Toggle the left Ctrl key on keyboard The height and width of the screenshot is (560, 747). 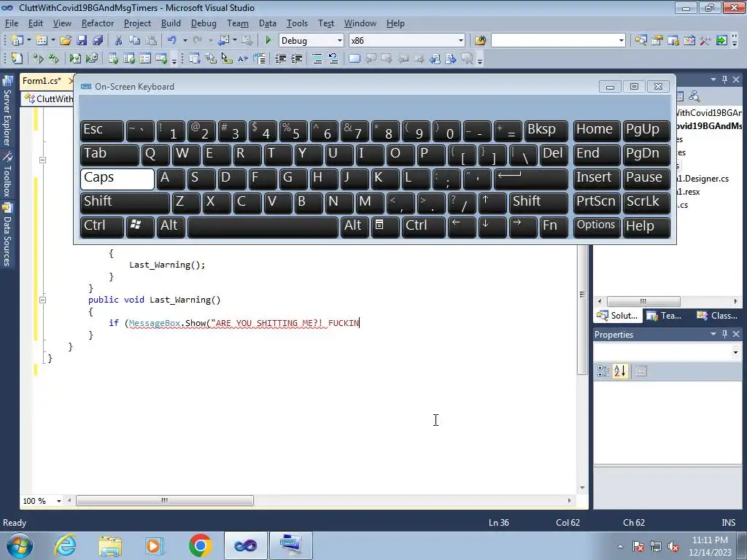point(102,227)
